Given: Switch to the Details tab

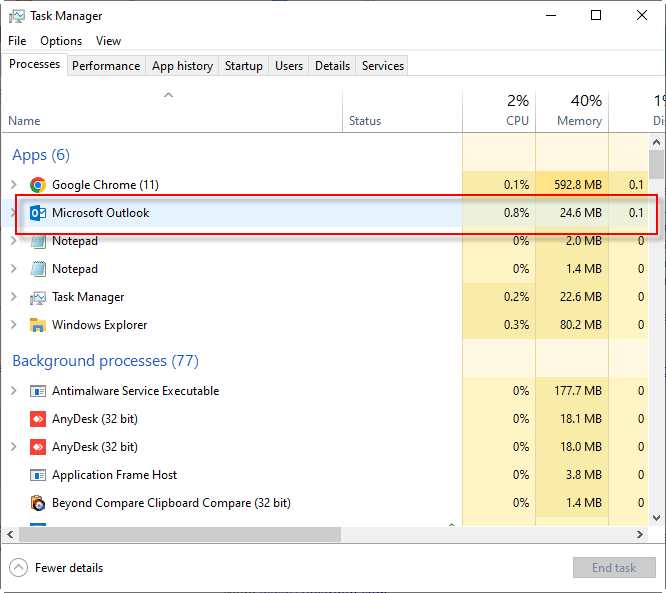Looking at the screenshot, I should (x=332, y=66).
